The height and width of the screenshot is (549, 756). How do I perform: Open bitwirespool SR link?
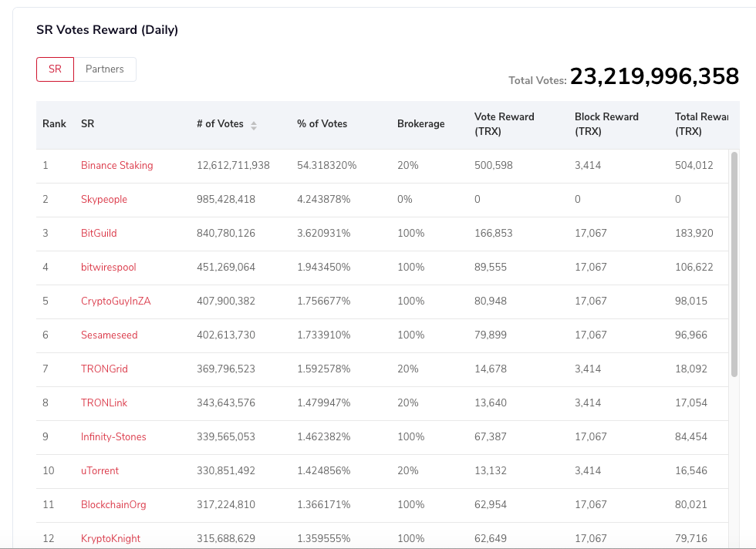tap(109, 267)
